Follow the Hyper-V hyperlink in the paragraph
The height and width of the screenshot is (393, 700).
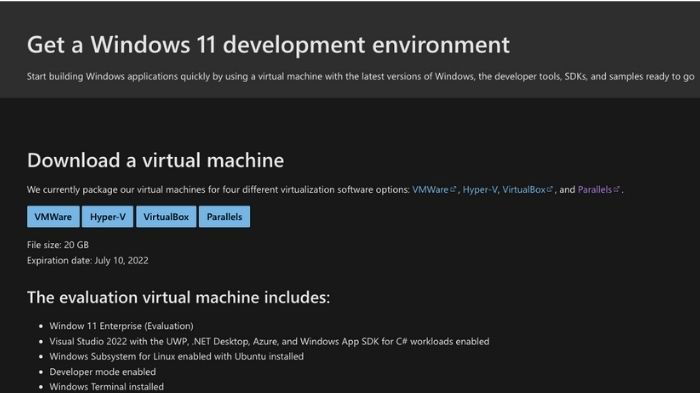480,189
